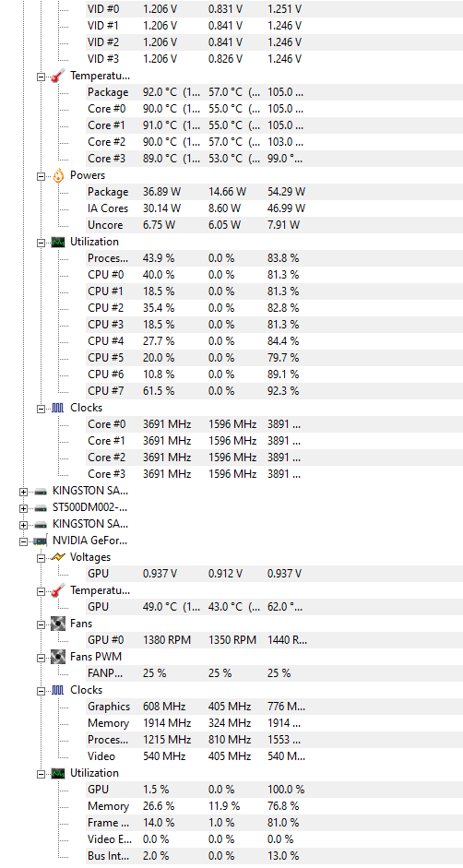Collapse the GPU Utilization section

41,774
